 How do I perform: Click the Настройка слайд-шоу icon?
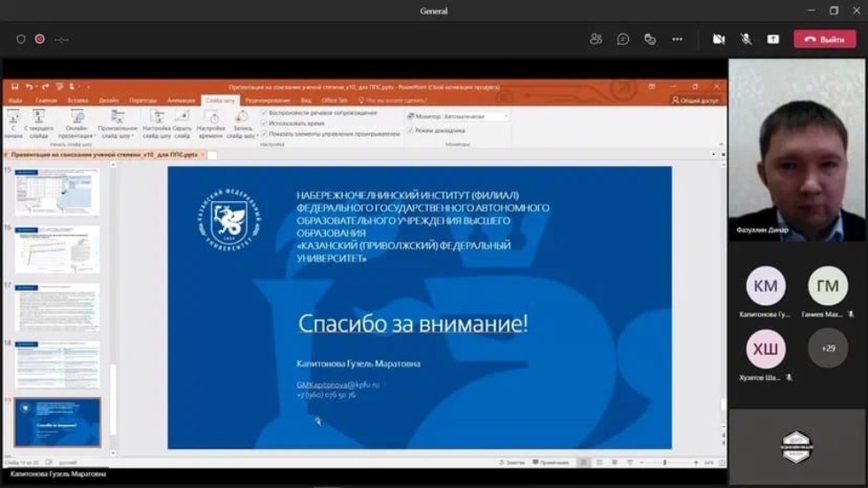pos(157,119)
